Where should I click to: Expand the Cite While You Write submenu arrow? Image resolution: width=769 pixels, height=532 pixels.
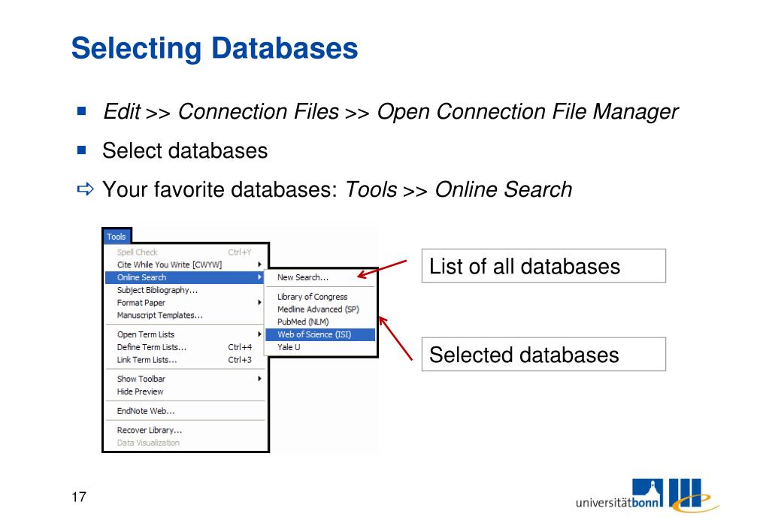(x=259, y=264)
